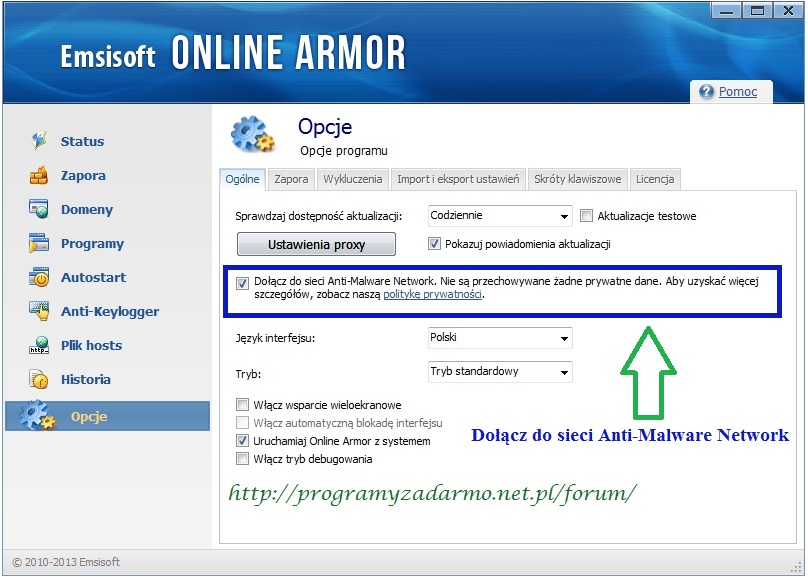The image size is (808, 577).
Task: Switch to the Wykluczenia tab
Action: (x=352, y=180)
